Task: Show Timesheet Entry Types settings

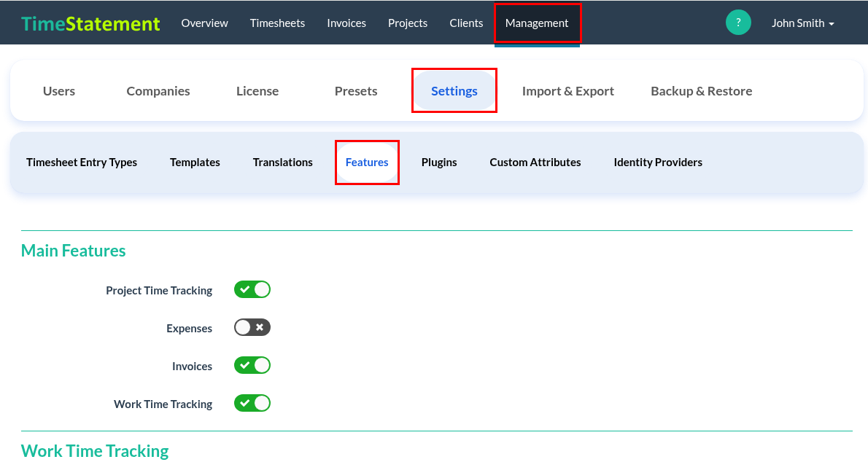Action: click(x=82, y=162)
